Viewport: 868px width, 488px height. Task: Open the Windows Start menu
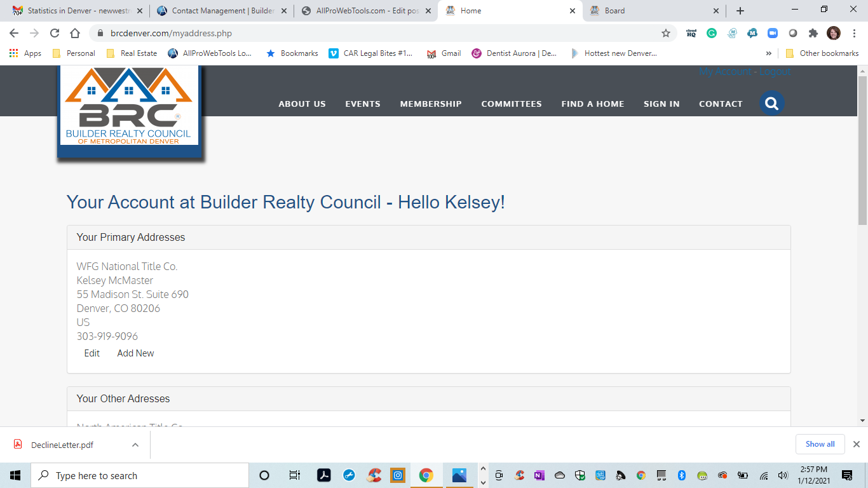tap(15, 475)
